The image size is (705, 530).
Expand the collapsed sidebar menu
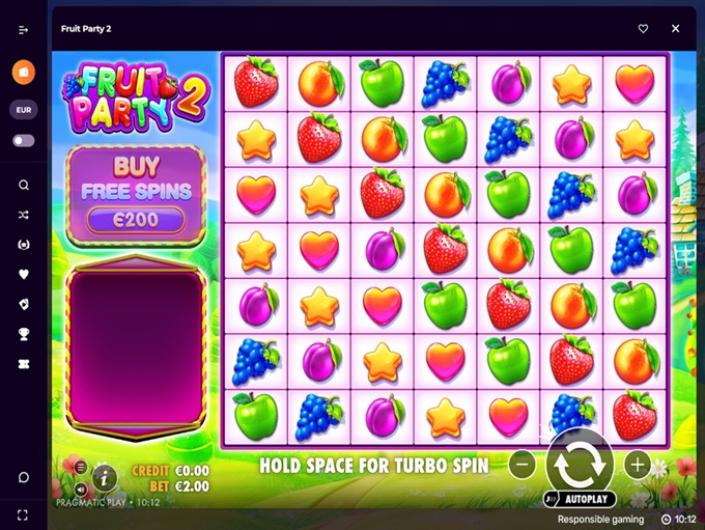(23, 30)
